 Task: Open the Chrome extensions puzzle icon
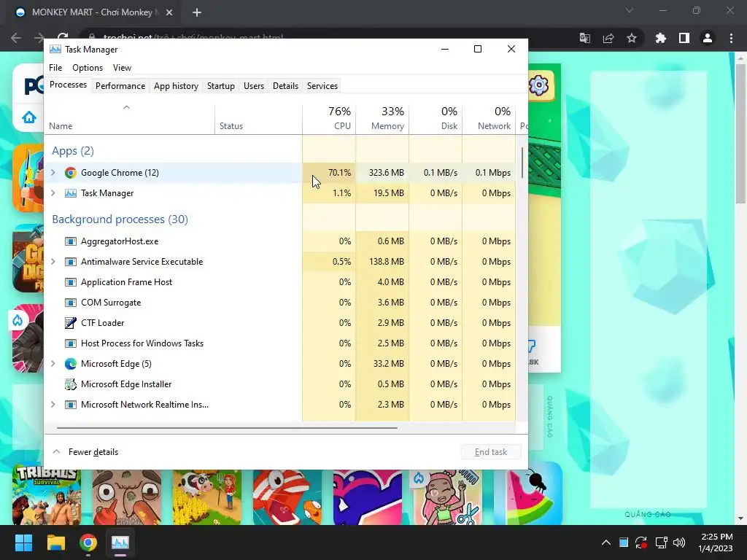pos(660,38)
